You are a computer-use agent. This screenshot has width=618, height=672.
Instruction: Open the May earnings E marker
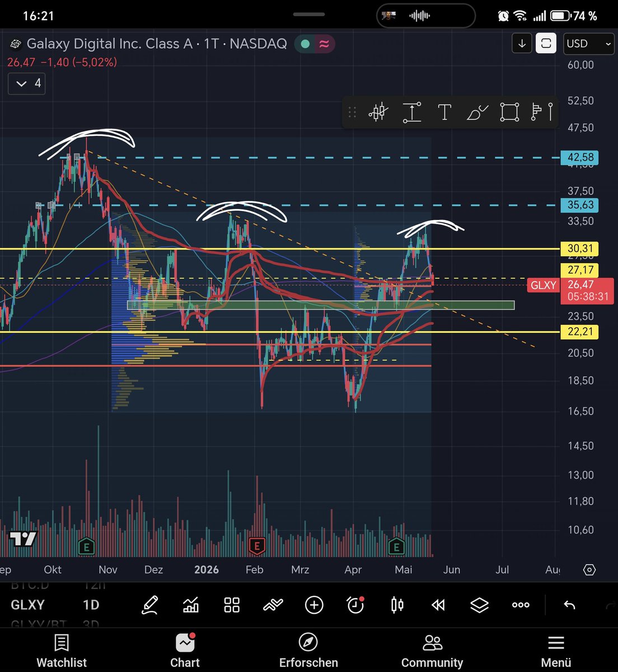pos(396,545)
